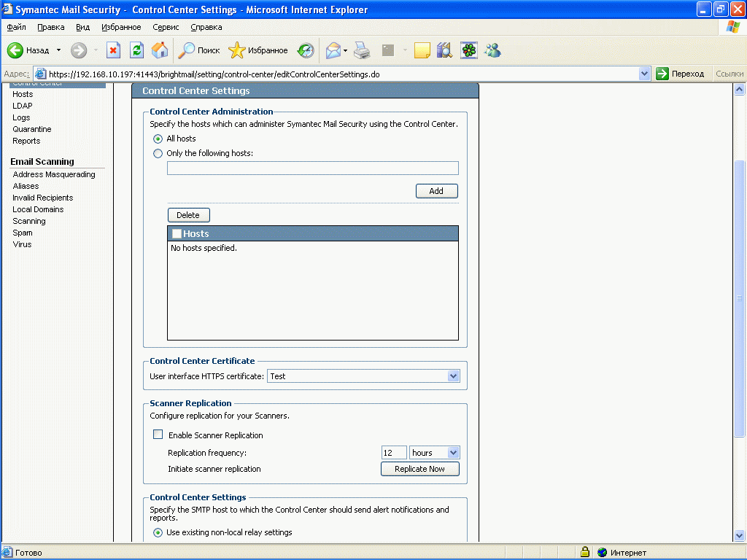Open the Research books icon
Image resolution: width=747 pixels, height=560 pixels.
coord(444,50)
